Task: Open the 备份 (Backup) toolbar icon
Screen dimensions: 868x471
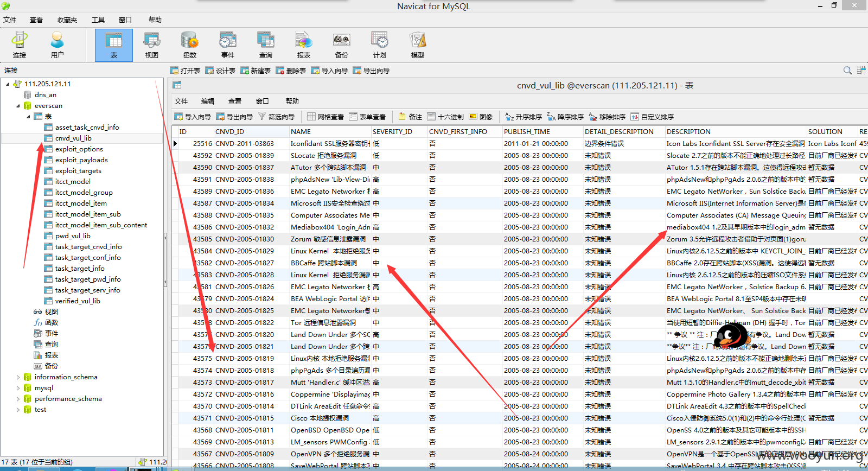Action: coord(342,45)
